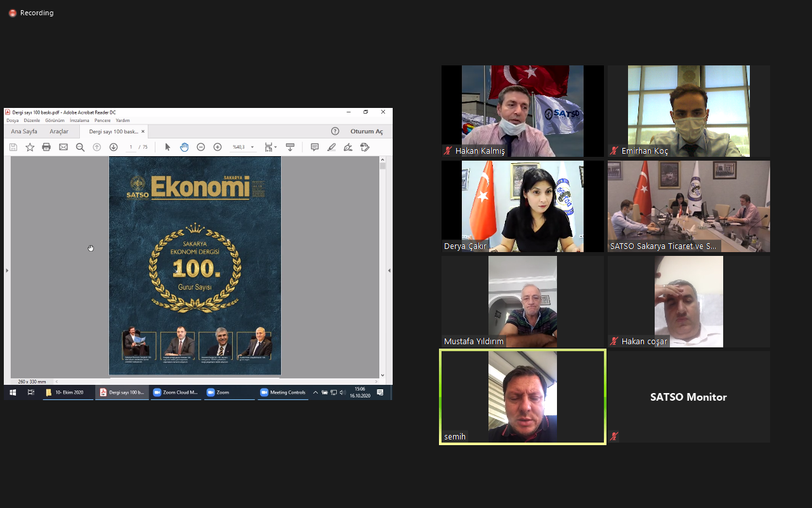The height and width of the screenshot is (508, 812).
Task: Click the envelope email icon
Action: [63, 147]
